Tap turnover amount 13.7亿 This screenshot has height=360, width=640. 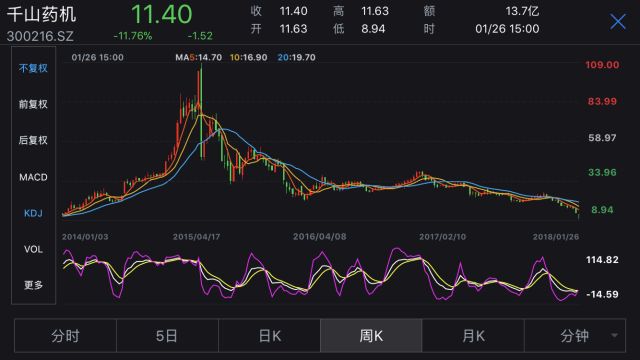click(522, 11)
